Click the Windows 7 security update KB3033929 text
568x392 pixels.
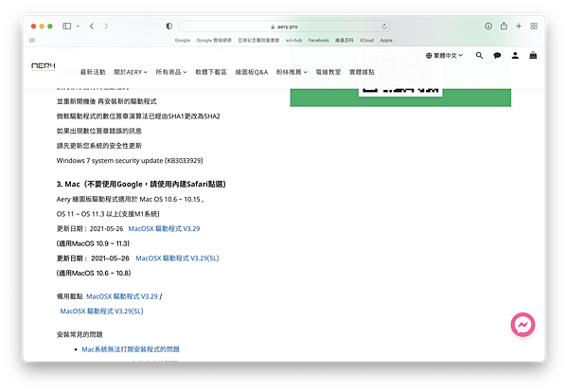pyautogui.click(x=130, y=161)
